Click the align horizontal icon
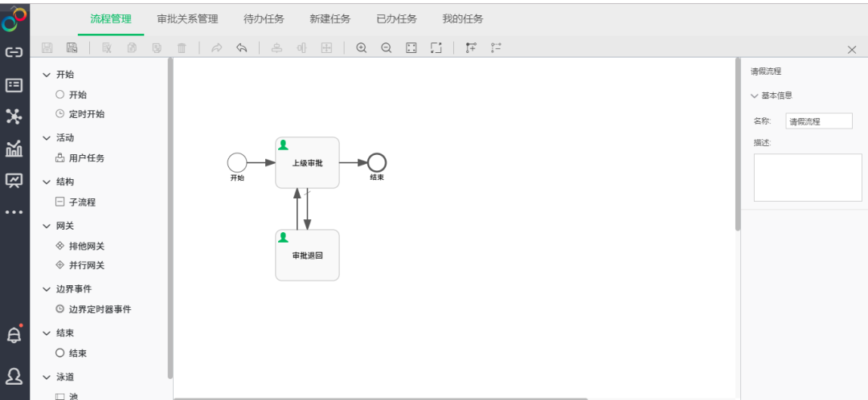The height and width of the screenshot is (400, 868). pos(301,48)
